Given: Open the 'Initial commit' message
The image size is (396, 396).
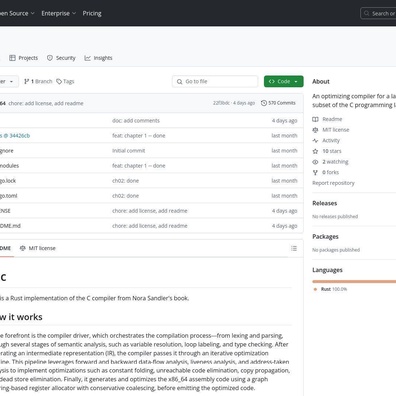Looking at the screenshot, I should coord(128,151).
